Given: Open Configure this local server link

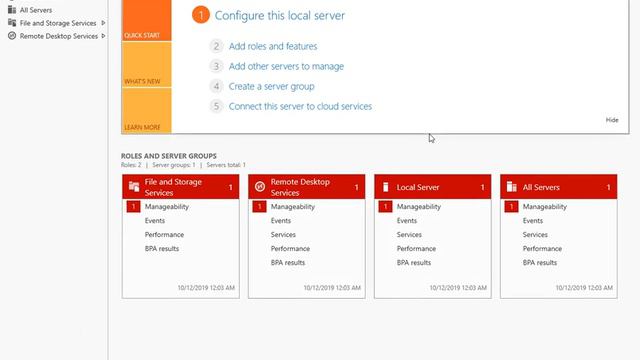Looking at the screenshot, I should pos(280,16).
